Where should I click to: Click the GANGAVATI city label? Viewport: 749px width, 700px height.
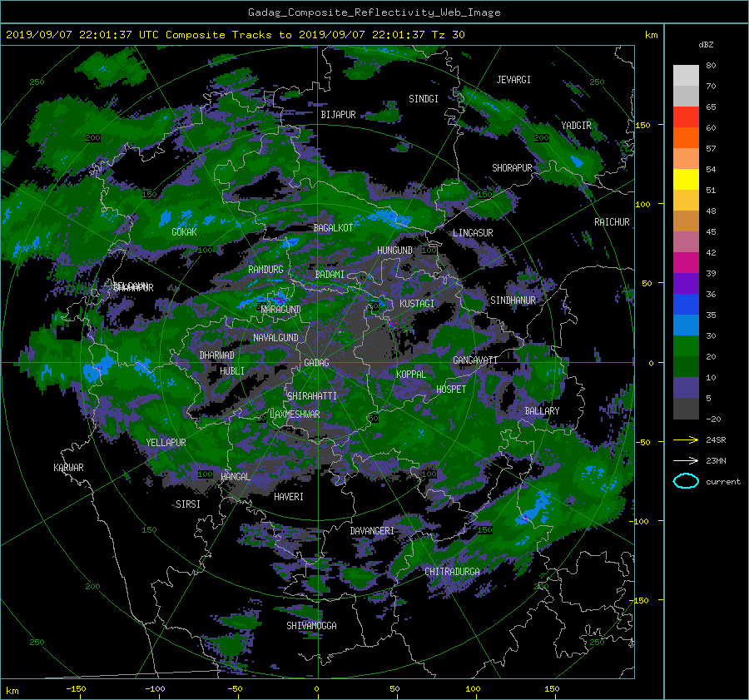click(475, 360)
